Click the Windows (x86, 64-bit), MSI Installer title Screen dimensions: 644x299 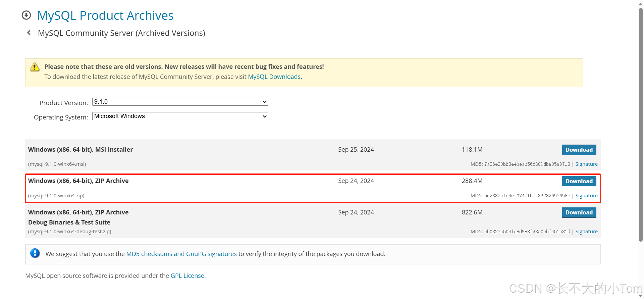point(80,150)
